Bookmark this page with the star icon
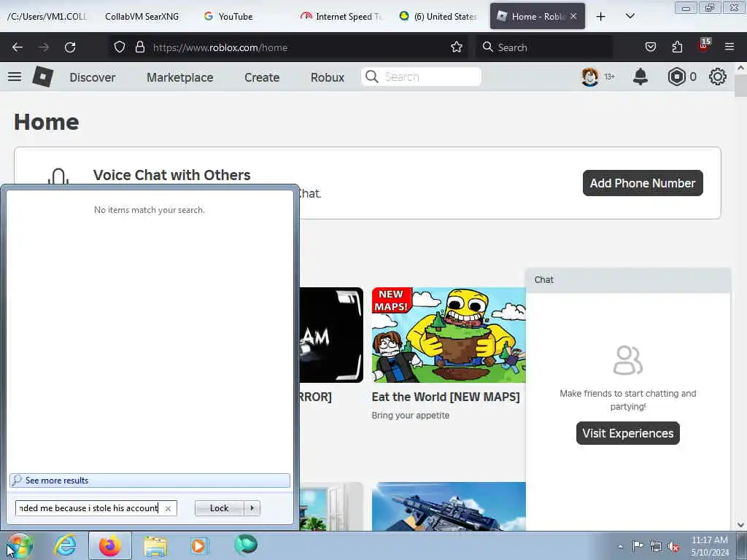 [457, 47]
